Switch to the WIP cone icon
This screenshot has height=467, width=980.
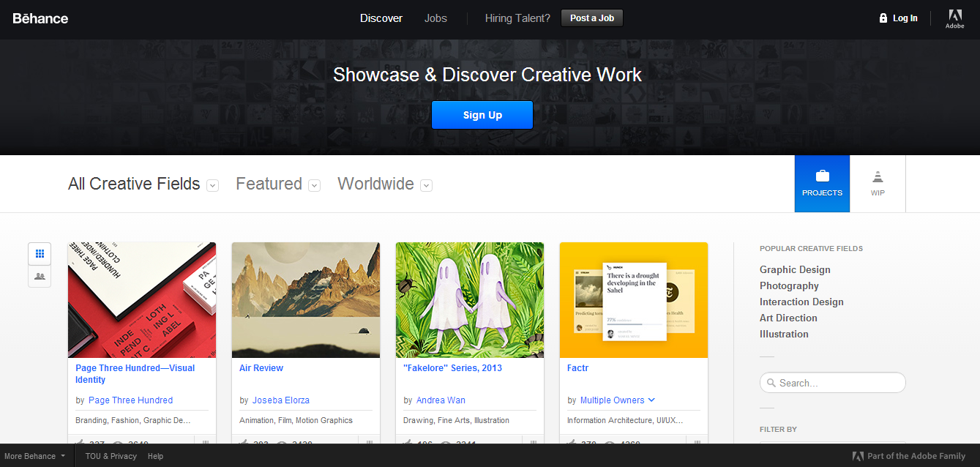[878, 176]
